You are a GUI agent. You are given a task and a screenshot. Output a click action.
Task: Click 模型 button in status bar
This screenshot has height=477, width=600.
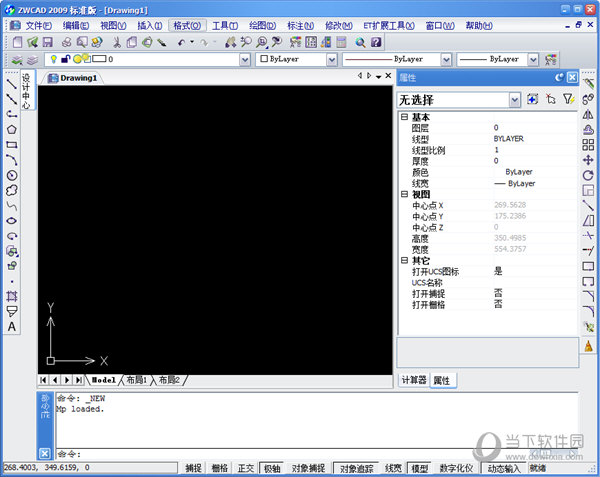419,468
